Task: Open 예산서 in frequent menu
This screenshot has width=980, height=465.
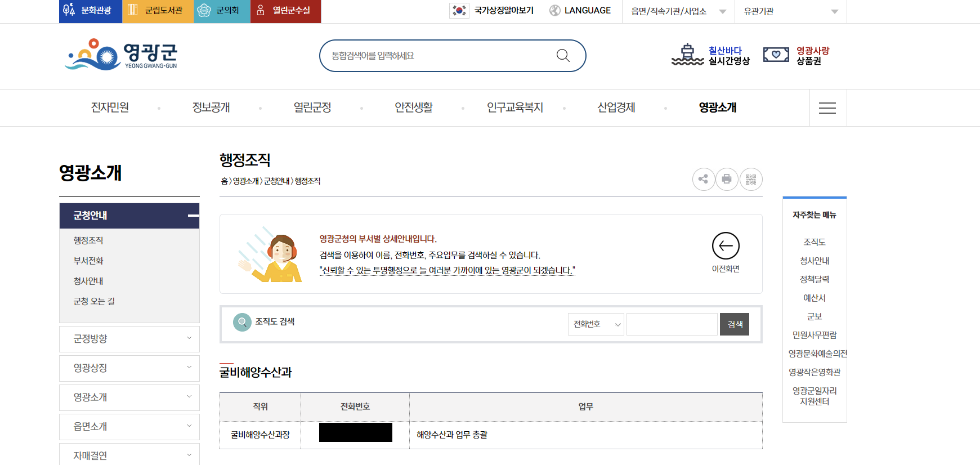Action: pyautogui.click(x=815, y=298)
